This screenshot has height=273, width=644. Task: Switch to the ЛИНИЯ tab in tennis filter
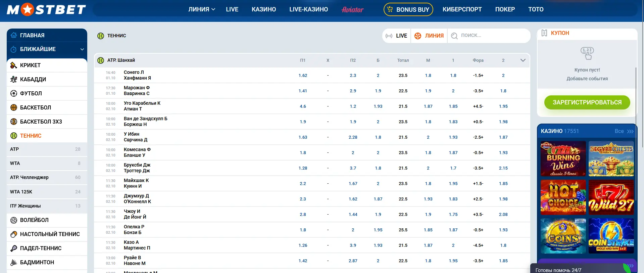(x=429, y=36)
